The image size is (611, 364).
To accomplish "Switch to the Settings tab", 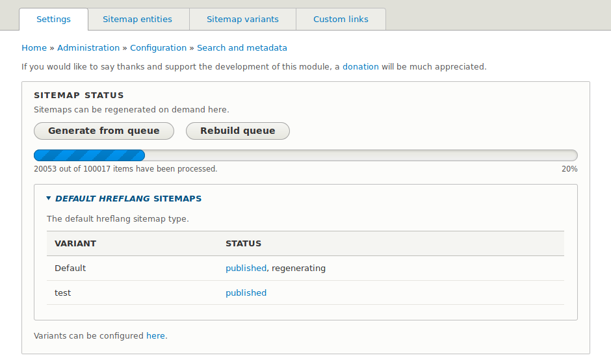I will click(x=53, y=19).
